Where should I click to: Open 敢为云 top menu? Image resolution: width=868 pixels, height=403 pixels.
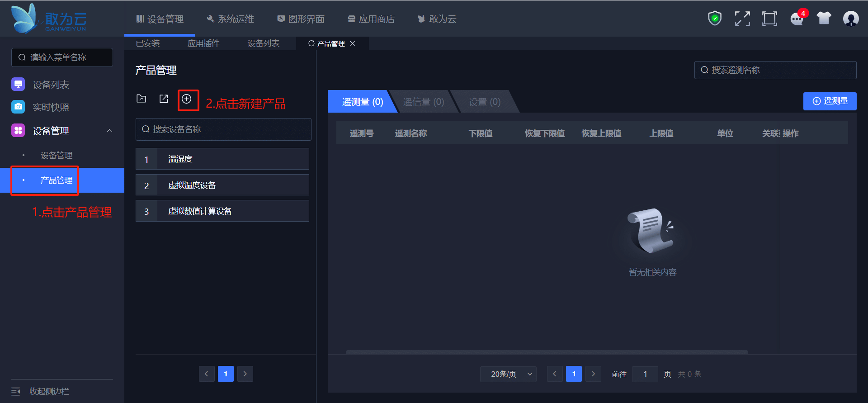click(437, 19)
